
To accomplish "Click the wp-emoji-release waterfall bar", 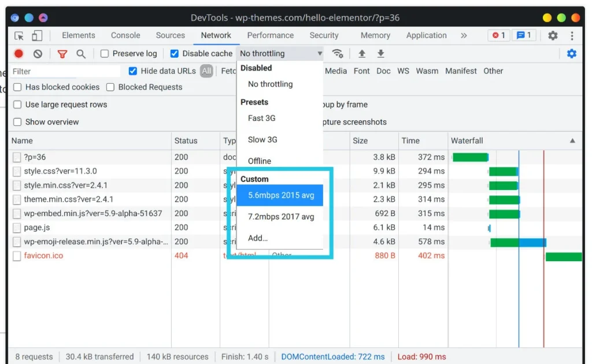I will click(518, 243).
